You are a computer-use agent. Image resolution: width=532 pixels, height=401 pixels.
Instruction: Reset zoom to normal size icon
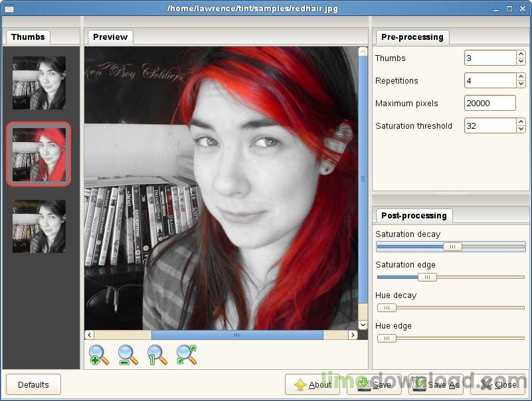[x=157, y=355]
